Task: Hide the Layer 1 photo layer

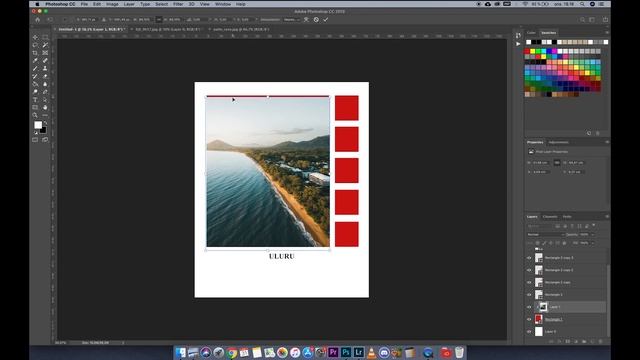Action: (529, 307)
